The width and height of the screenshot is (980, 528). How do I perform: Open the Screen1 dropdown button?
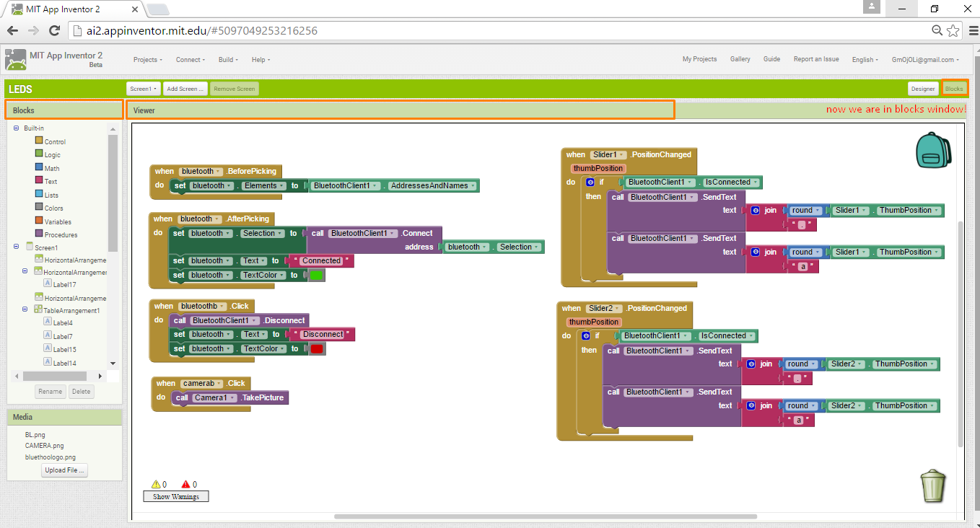[144, 89]
